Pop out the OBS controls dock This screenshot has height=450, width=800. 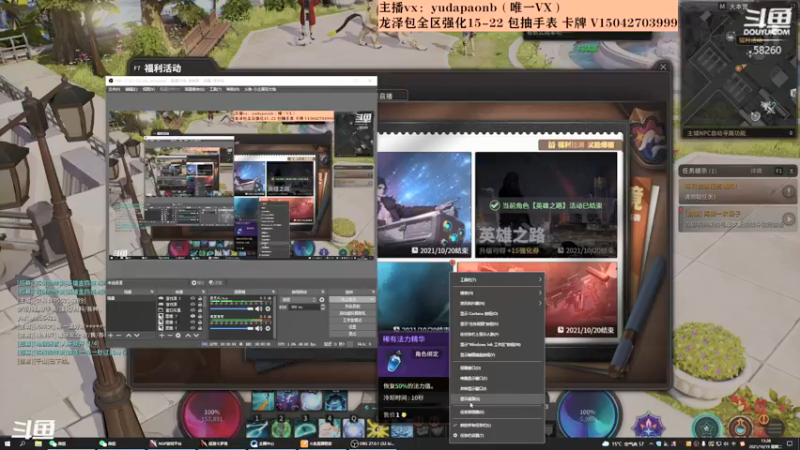tap(373, 292)
